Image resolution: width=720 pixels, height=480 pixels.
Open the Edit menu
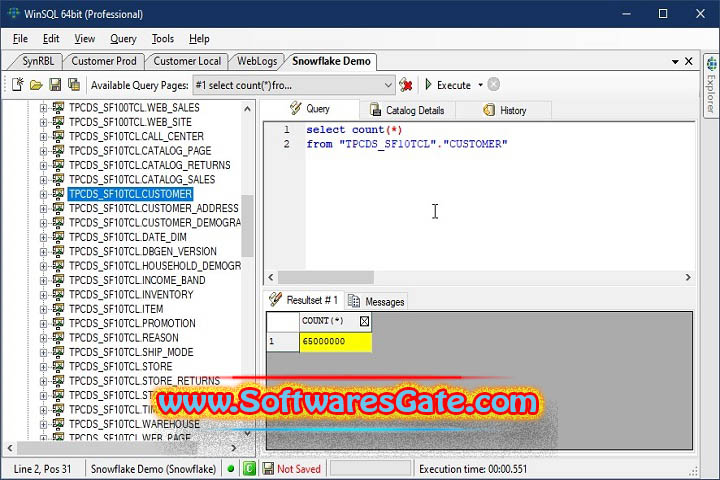[x=51, y=39]
